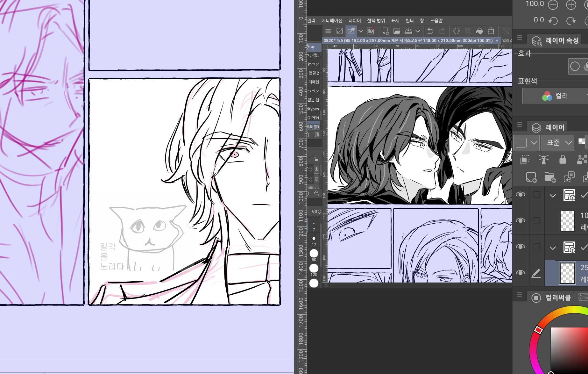Open the 창 menu
The height and width of the screenshot is (374, 588).
pyautogui.click(x=422, y=20)
